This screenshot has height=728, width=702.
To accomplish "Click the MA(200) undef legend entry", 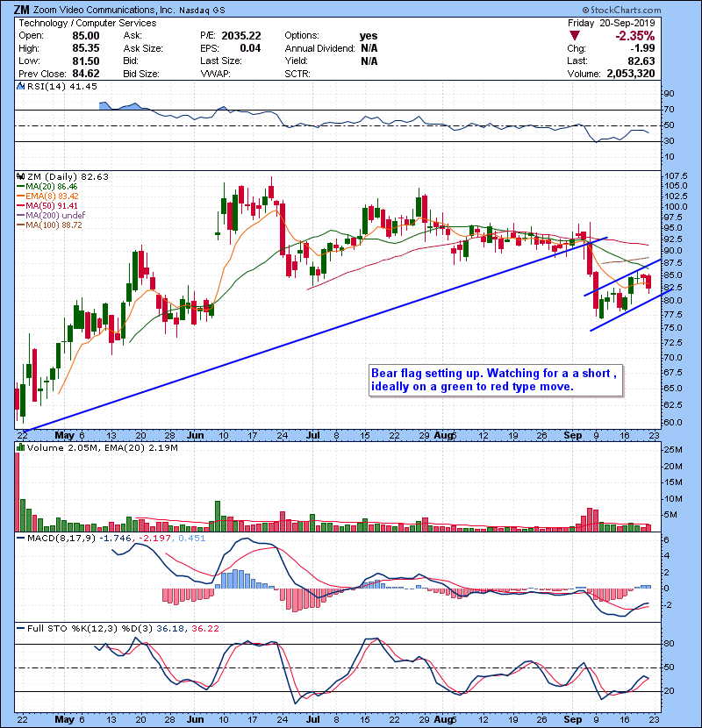I will click(51, 216).
